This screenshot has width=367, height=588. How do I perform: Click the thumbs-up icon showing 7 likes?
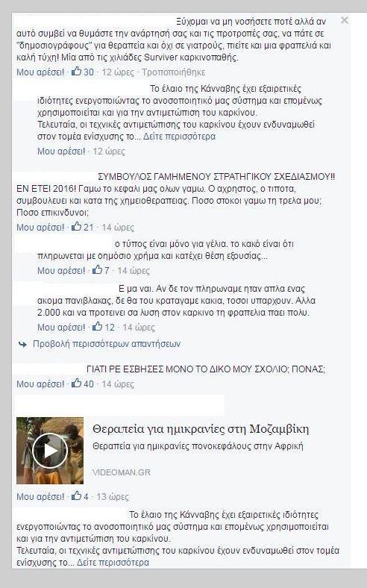[98, 269]
